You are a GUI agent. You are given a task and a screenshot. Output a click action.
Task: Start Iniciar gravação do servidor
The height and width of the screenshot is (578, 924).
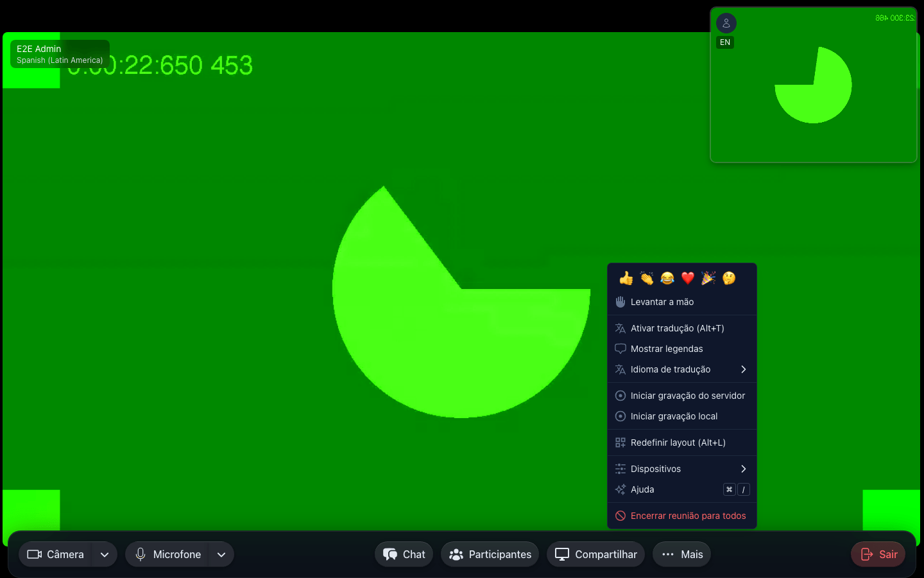pyautogui.click(x=682, y=396)
